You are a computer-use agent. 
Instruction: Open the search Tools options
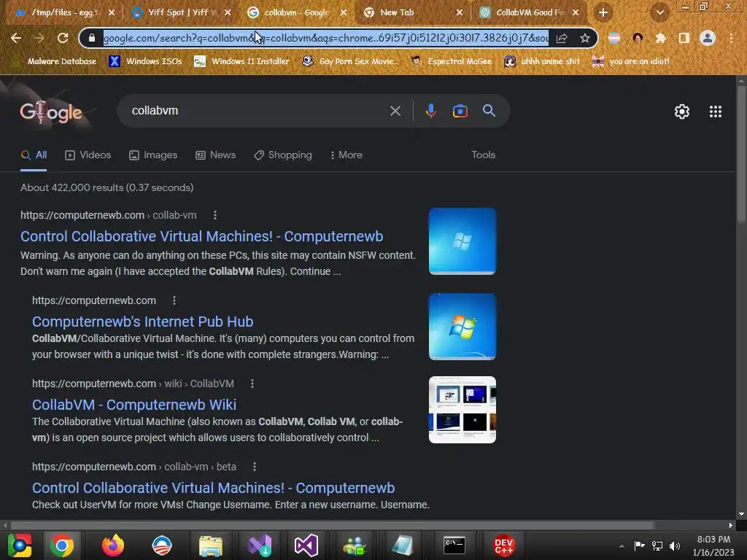(x=483, y=155)
